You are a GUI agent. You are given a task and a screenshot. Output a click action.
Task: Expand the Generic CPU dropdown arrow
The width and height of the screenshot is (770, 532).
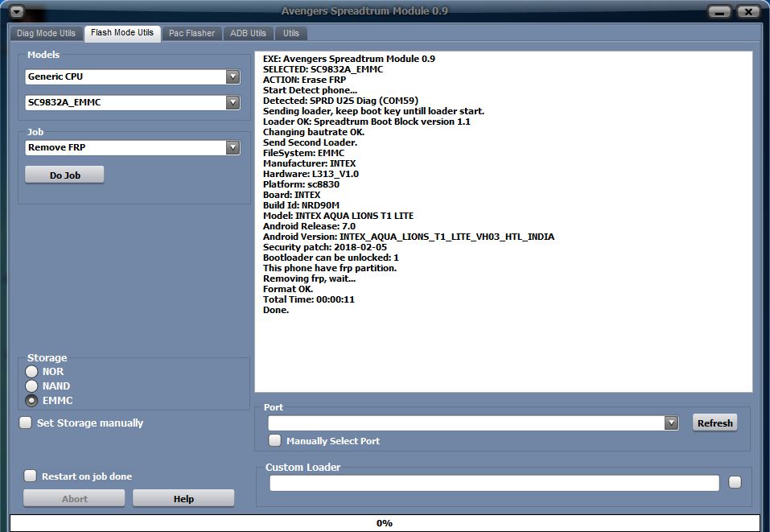point(233,76)
